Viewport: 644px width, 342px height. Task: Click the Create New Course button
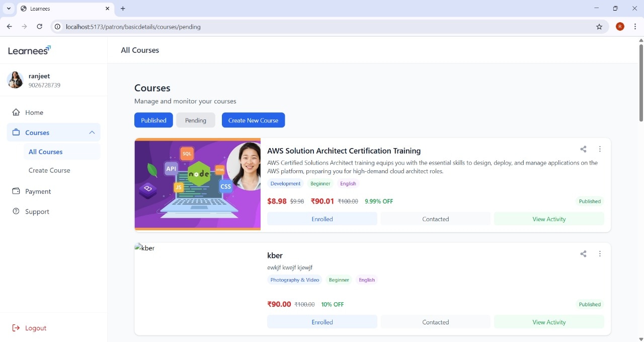[x=253, y=120]
